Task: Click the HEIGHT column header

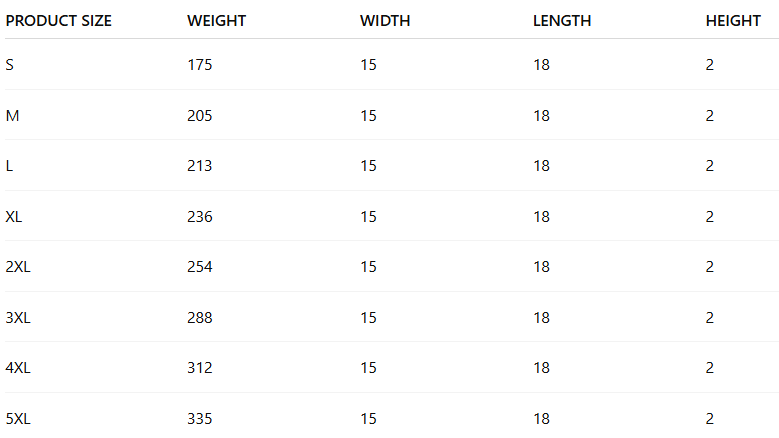Action: tap(733, 21)
